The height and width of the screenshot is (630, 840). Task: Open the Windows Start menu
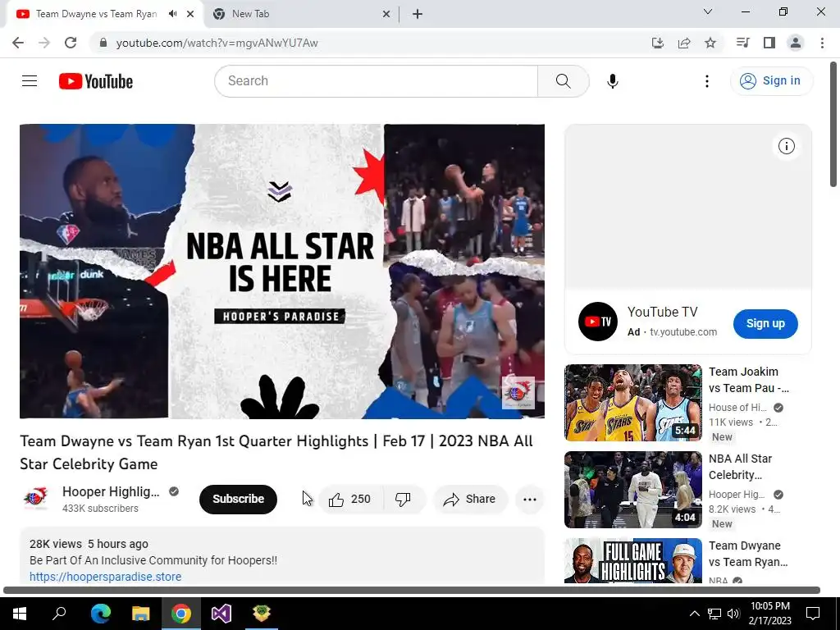click(x=20, y=613)
